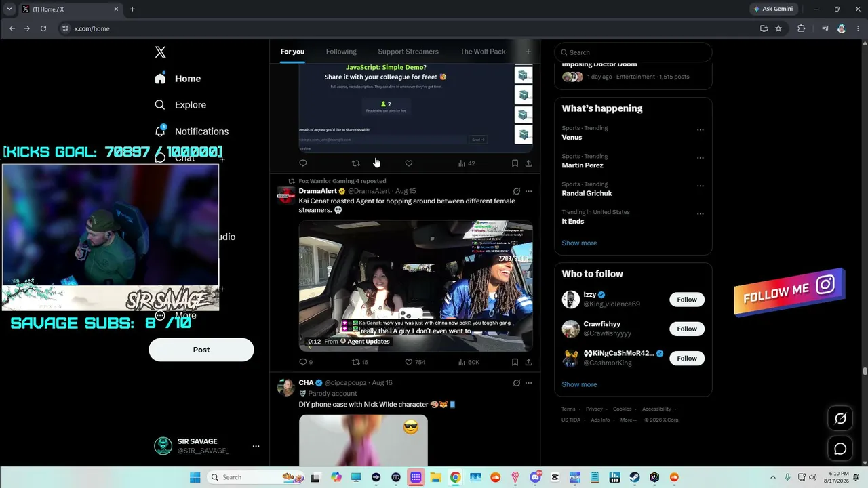Viewport: 868px width, 488px height.
Task: View analytics showing 42 views
Action: pyautogui.click(x=467, y=163)
